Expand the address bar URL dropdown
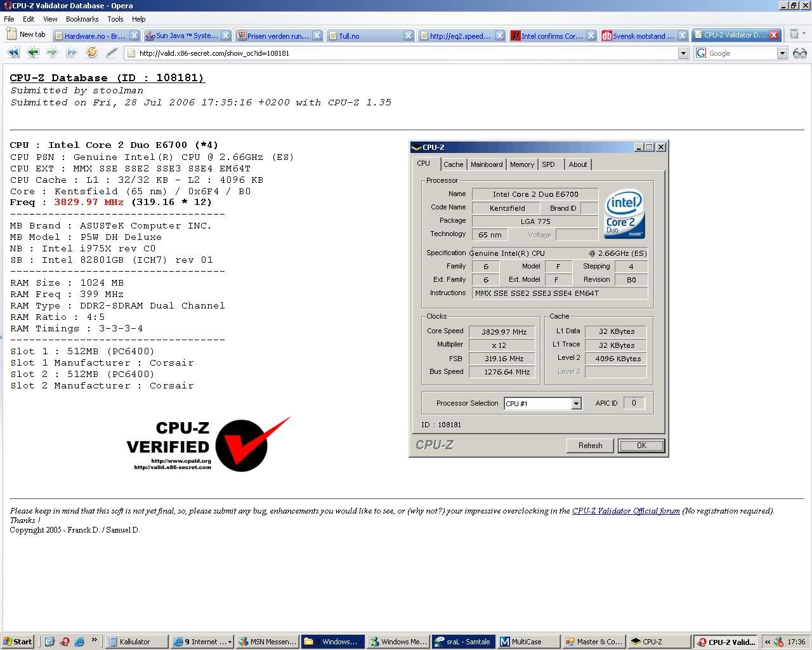 (683, 53)
